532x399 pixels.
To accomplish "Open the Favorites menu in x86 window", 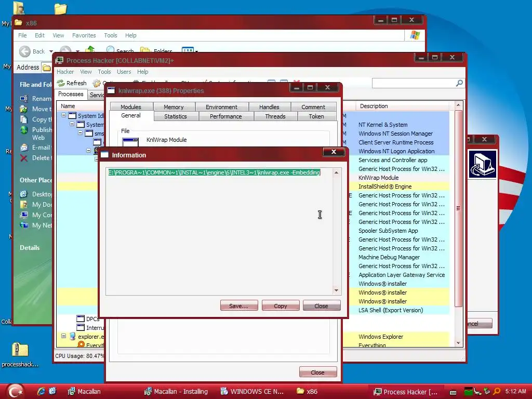I will tap(84, 35).
